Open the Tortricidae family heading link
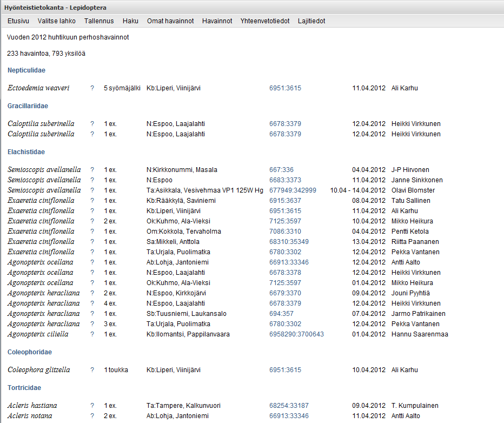The width and height of the screenshot is (504, 423). tap(24, 388)
